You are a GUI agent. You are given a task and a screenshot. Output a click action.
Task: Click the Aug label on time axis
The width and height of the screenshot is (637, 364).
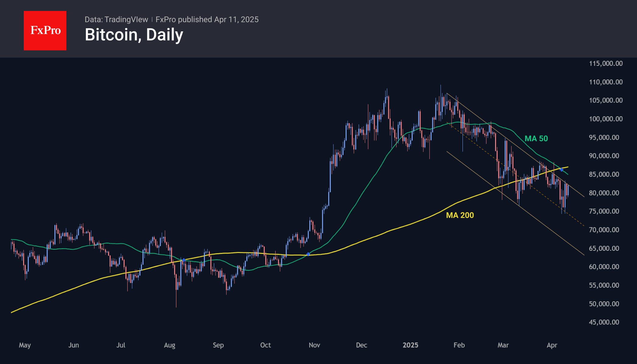click(170, 345)
